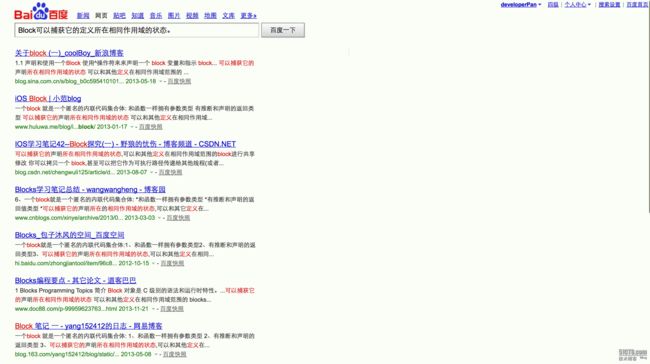Open the 图片 category
Viewport: 650px width, 364px height.
coord(174,16)
